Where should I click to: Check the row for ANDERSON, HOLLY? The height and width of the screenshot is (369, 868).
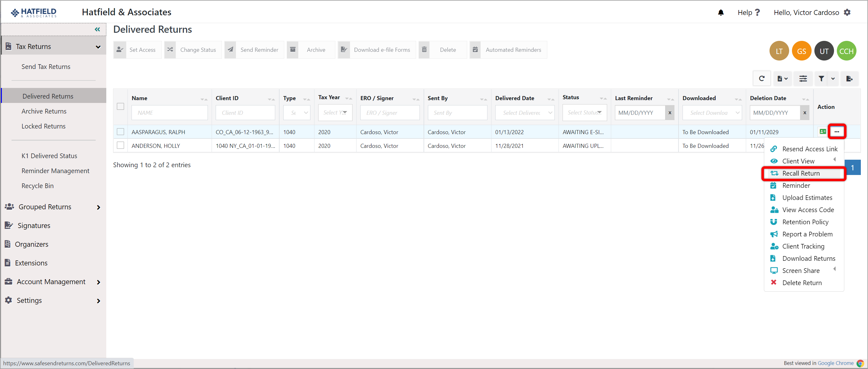[120, 146]
